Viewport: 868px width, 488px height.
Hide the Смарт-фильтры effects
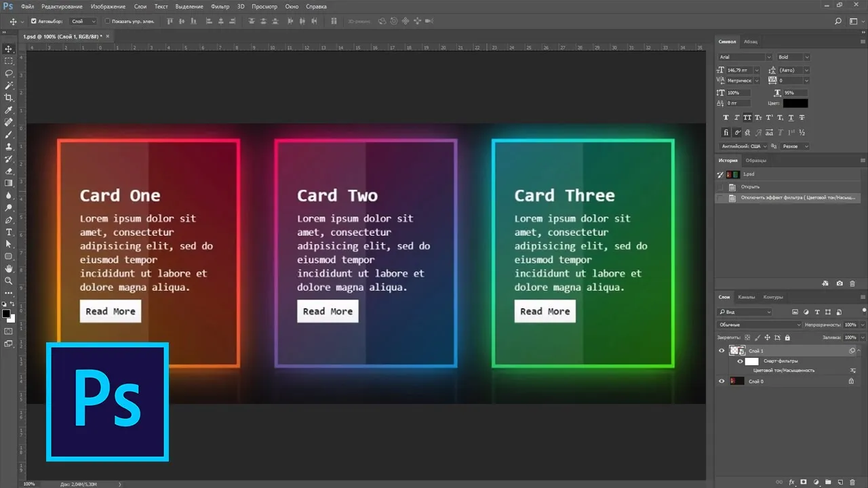tap(740, 361)
